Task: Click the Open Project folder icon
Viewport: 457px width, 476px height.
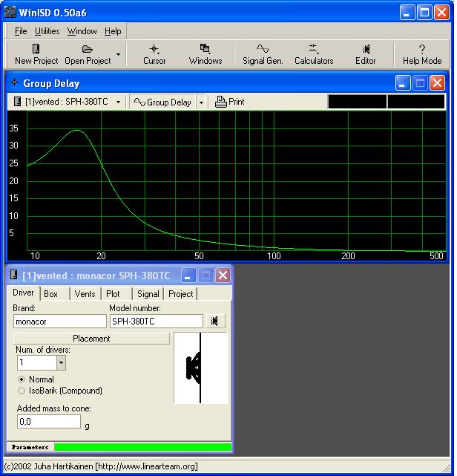Action: (x=88, y=49)
